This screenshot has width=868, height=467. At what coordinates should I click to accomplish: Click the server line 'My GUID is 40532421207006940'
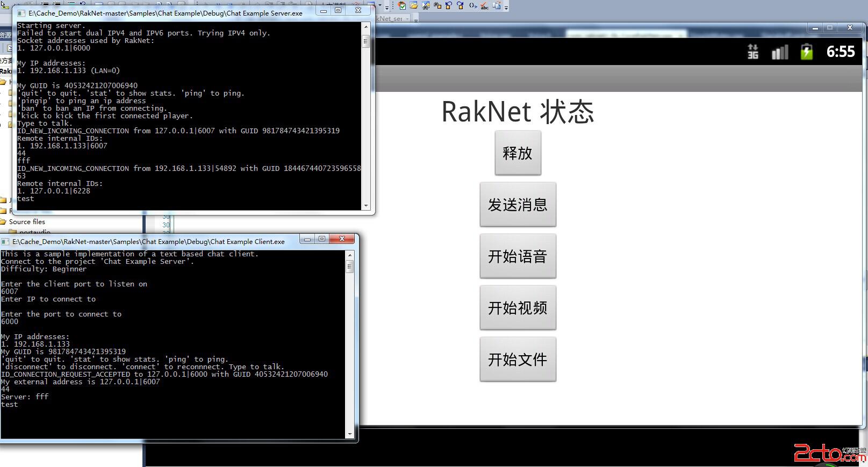77,85
